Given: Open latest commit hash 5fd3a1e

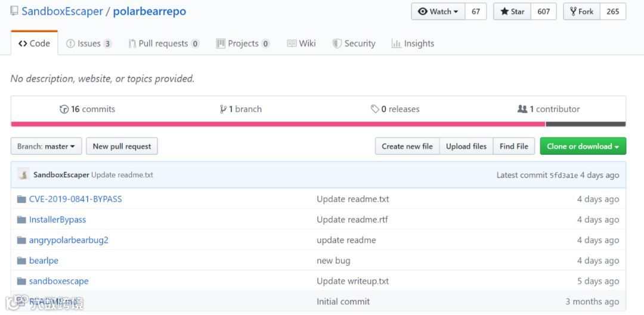Looking at the screenshot, I should [563, 175].
